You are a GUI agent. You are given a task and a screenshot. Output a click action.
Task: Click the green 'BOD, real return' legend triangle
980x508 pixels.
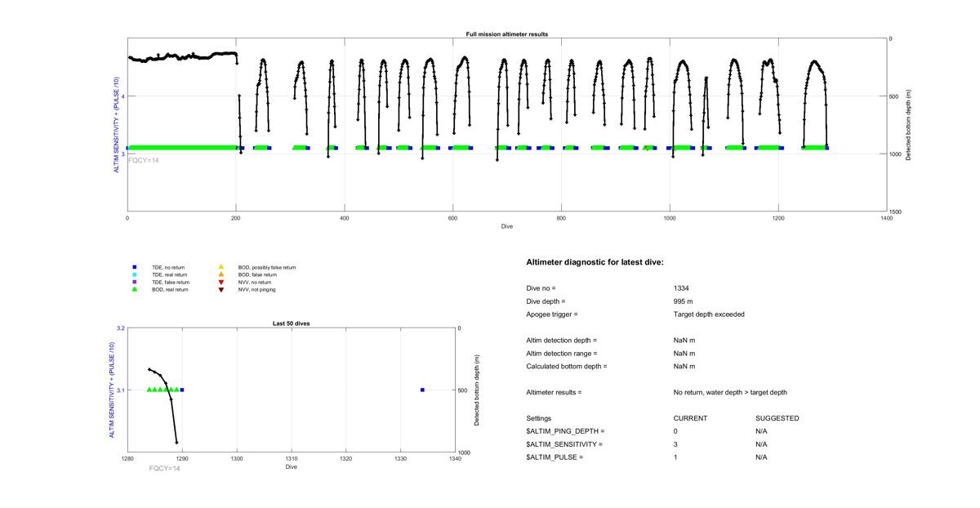pos(135,289)
